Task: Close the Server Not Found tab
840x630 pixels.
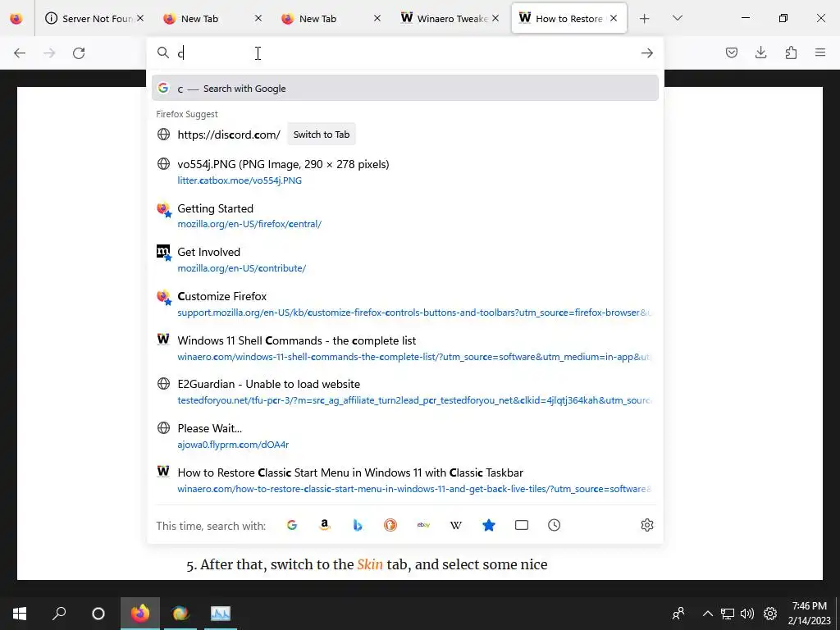Action: [139, 18]
